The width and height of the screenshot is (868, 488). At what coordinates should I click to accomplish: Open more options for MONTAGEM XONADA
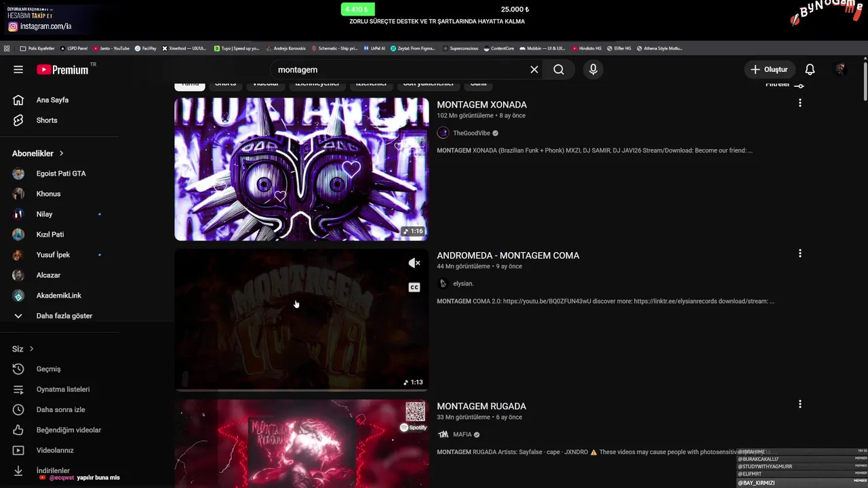click(x=800, y=103)
